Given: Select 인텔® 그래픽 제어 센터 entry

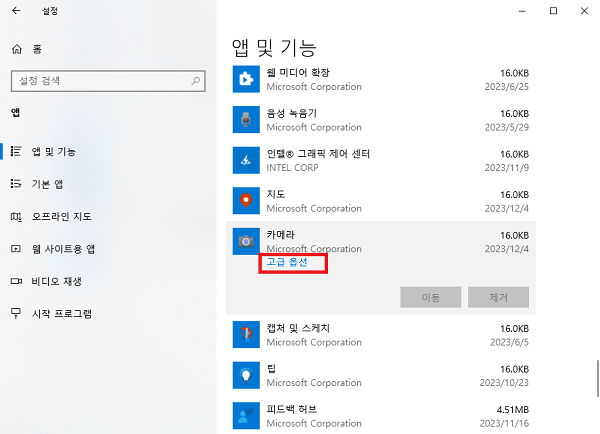Looking at the screenshot, I should coord(318,153).
